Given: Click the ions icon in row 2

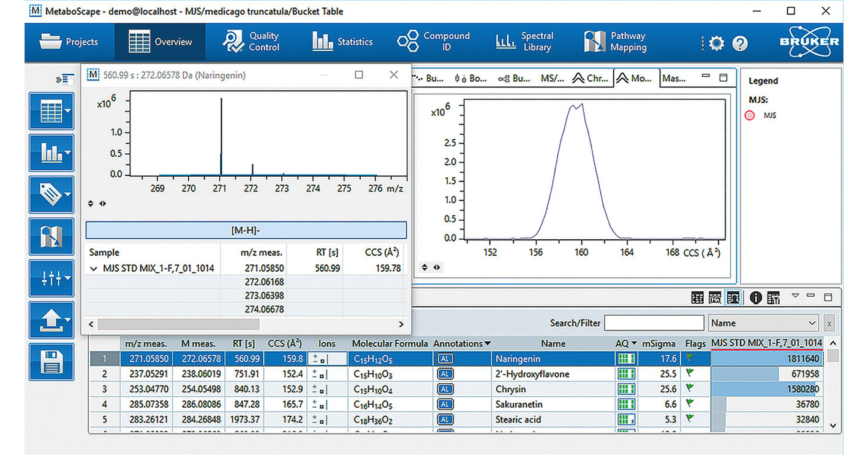Looking at the screenshot, I should (320, 374).
